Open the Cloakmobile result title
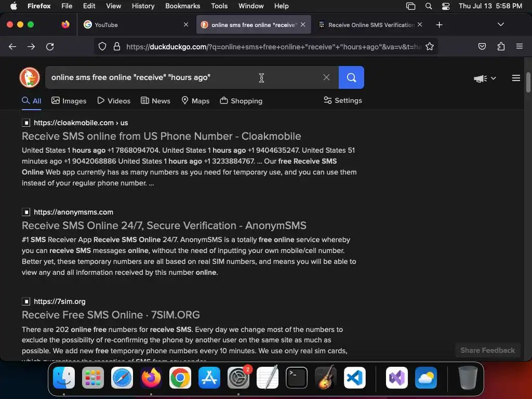Image resolution: width=532 pixels, height=399 pixels. (162, 136)
